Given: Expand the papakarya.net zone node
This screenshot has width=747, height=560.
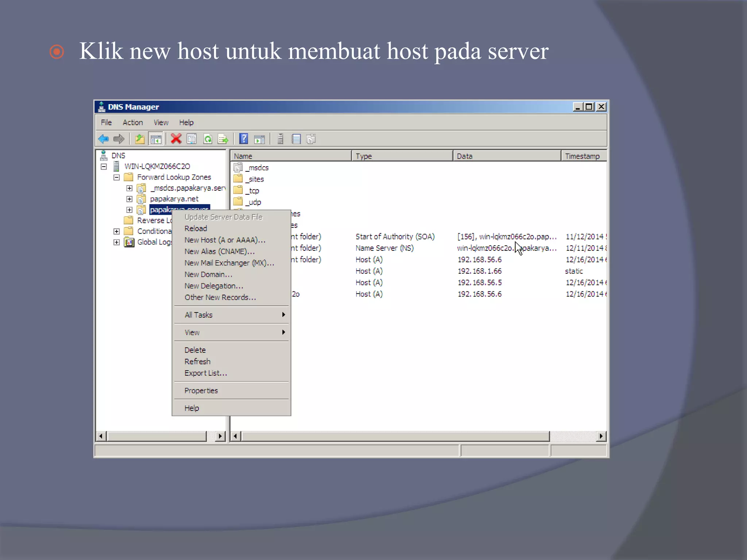Looking at the screenshot, I should pyautogui.click(x=129, y=199).
